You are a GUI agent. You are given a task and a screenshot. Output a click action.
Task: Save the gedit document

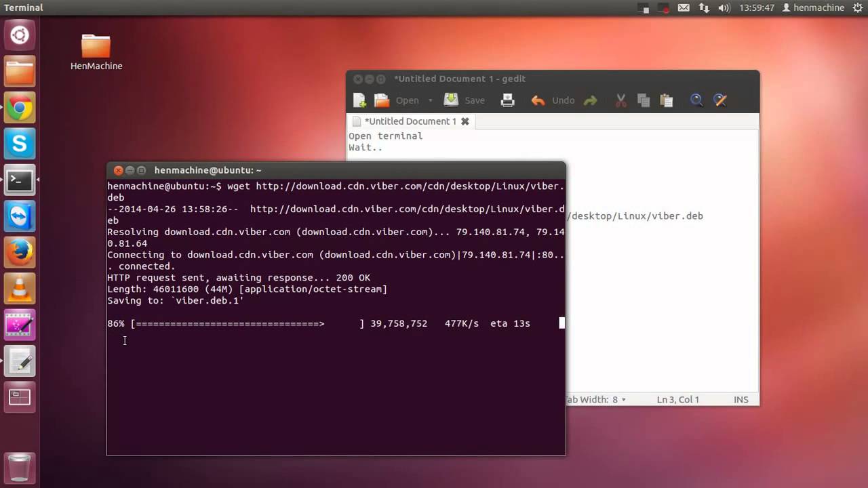pos(465,100)
